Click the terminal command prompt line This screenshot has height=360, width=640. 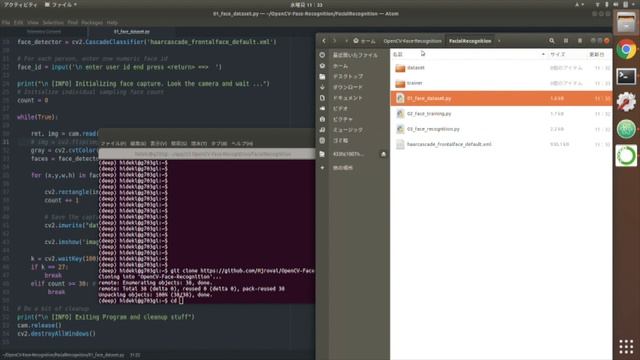tap(141, 301)
